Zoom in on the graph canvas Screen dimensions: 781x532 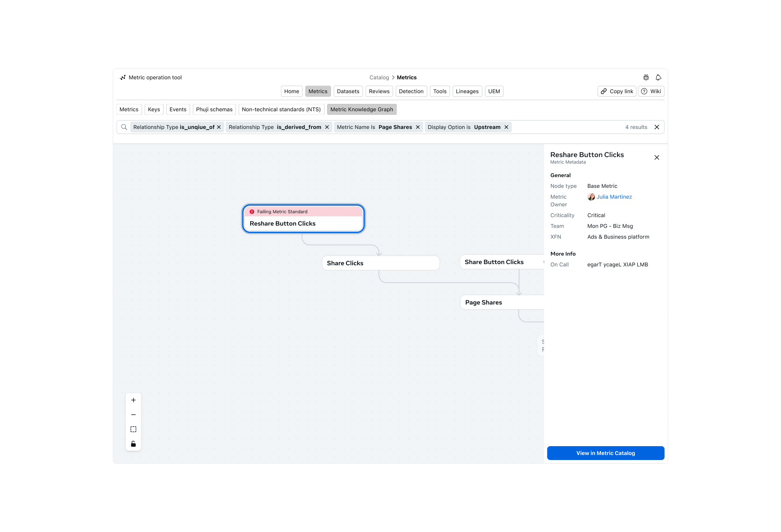(133, 400)
